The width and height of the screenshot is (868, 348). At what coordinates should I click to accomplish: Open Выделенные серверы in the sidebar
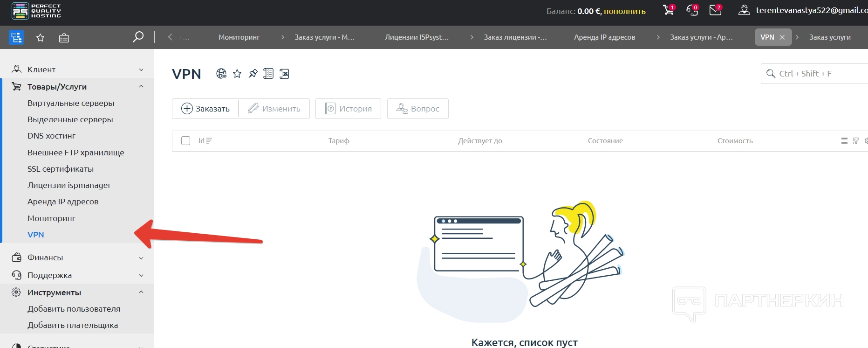(70, 119)
